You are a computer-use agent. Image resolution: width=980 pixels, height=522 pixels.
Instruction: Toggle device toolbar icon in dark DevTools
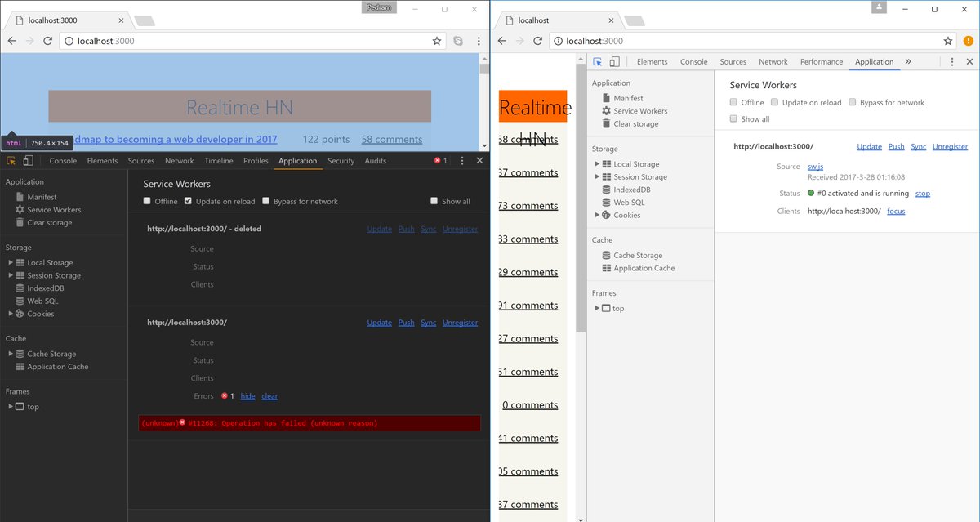click(x=28, y=161)
